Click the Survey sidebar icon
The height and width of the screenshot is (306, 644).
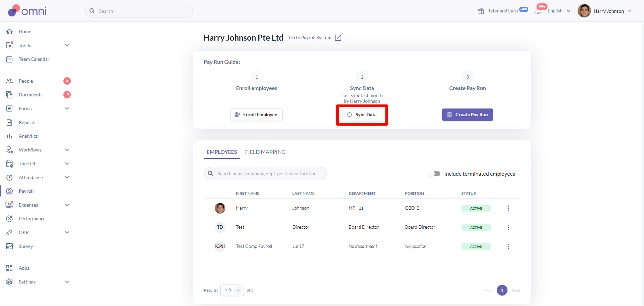[x=9, y=246]
